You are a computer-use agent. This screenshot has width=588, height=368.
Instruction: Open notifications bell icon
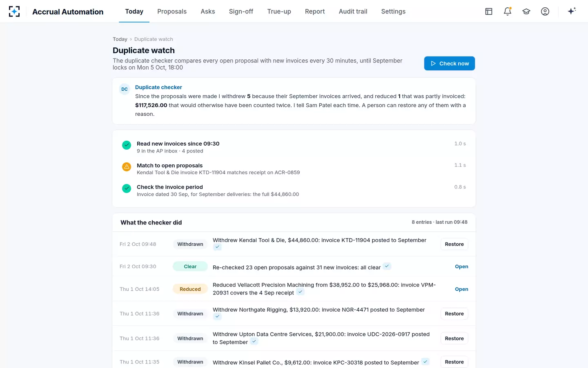tap(508, 11)
